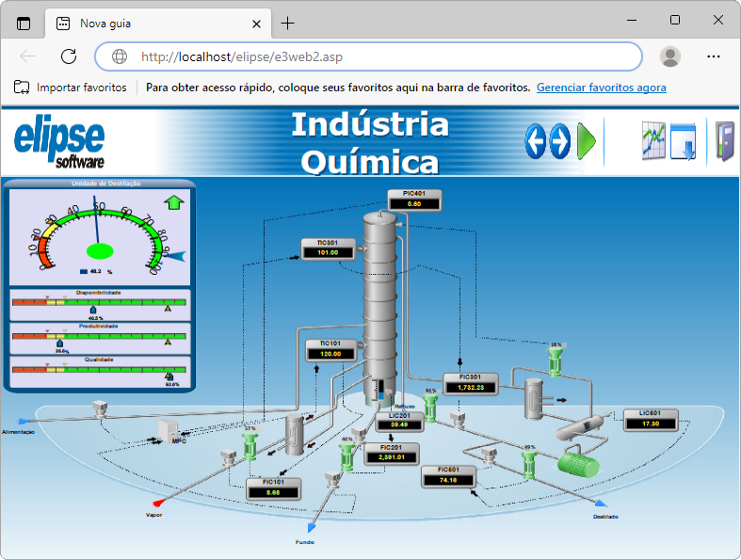The image size is (741, 560).
Task: Open a new browser tab with plus
Action: tap(287, 23)
